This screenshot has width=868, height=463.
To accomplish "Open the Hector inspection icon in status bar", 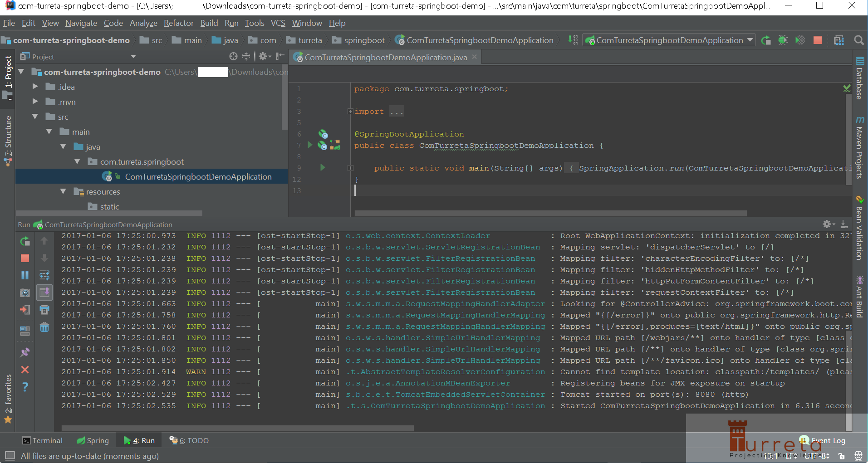I will [858, 456].
